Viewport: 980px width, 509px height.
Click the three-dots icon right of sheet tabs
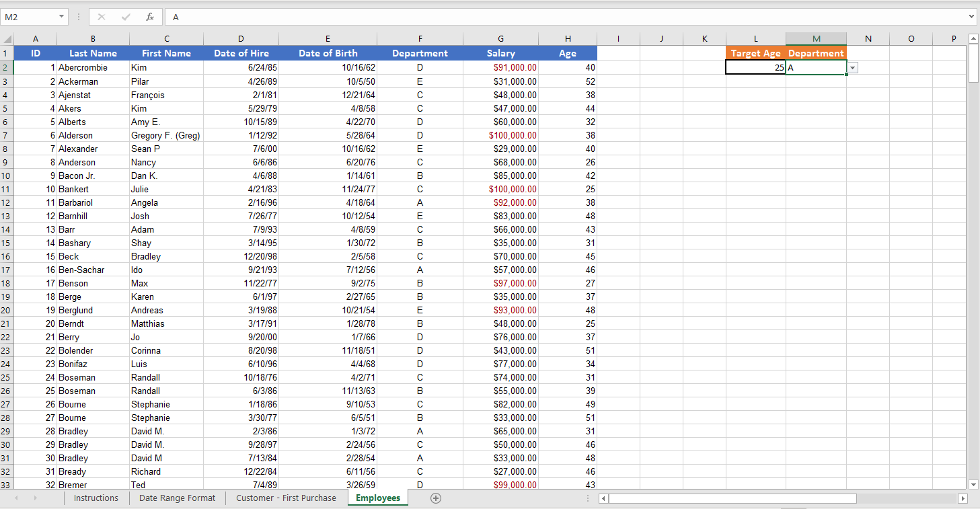(x=589, y=498)
